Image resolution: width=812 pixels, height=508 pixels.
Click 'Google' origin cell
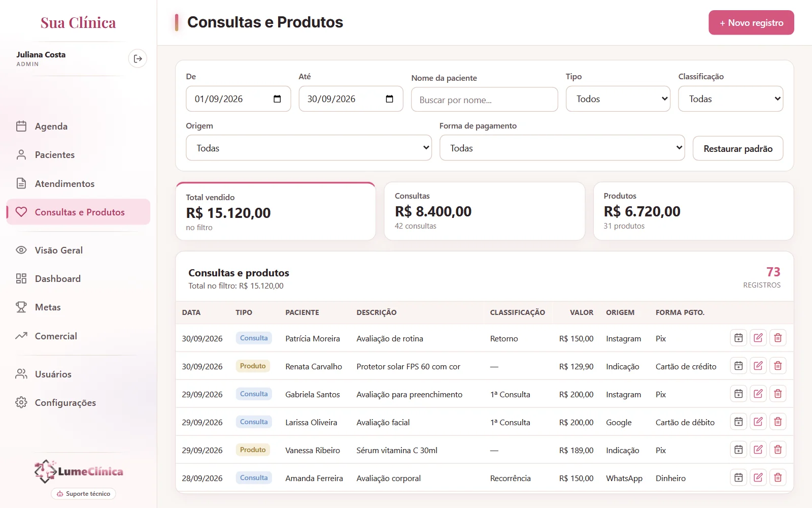[619, 423]
